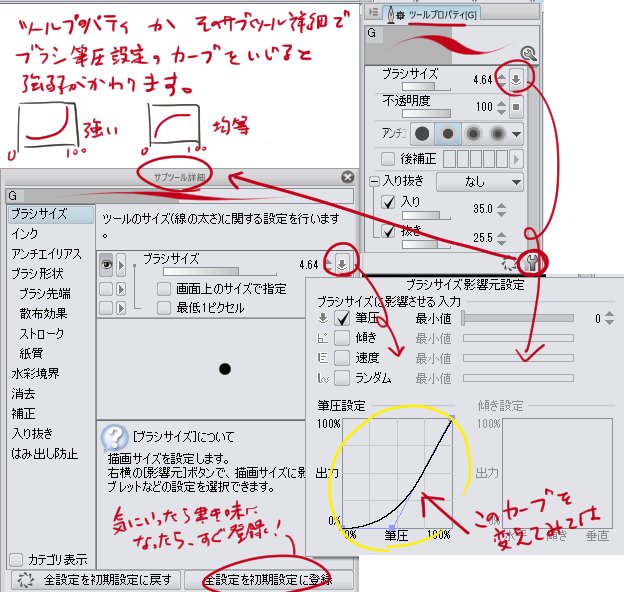Expand arrow in 画面上のサイズで指定 row
This screenshot has width=624, height=592.
pos(121,289)
